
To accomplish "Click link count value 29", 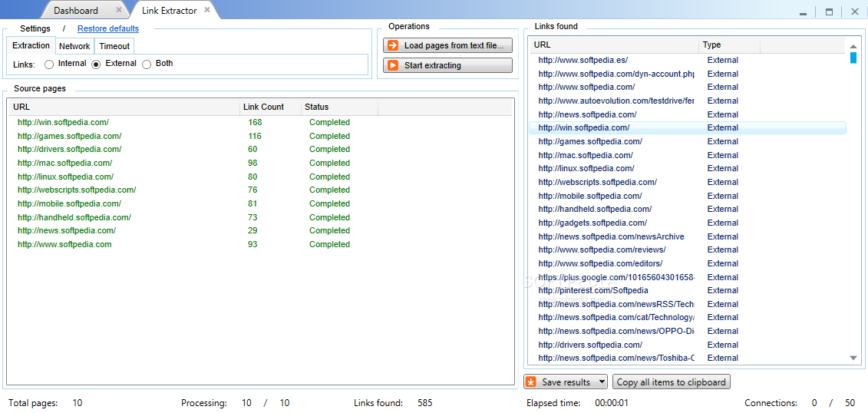I will pos(252,230).
